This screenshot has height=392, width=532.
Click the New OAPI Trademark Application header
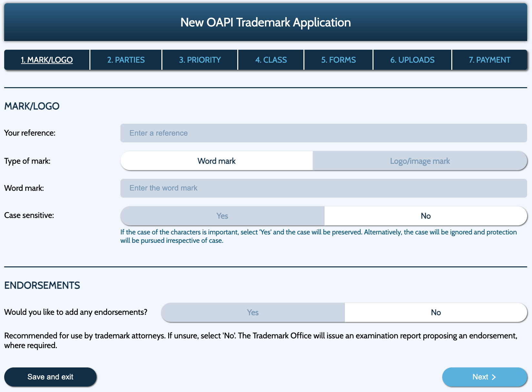[x=265, y=22]
